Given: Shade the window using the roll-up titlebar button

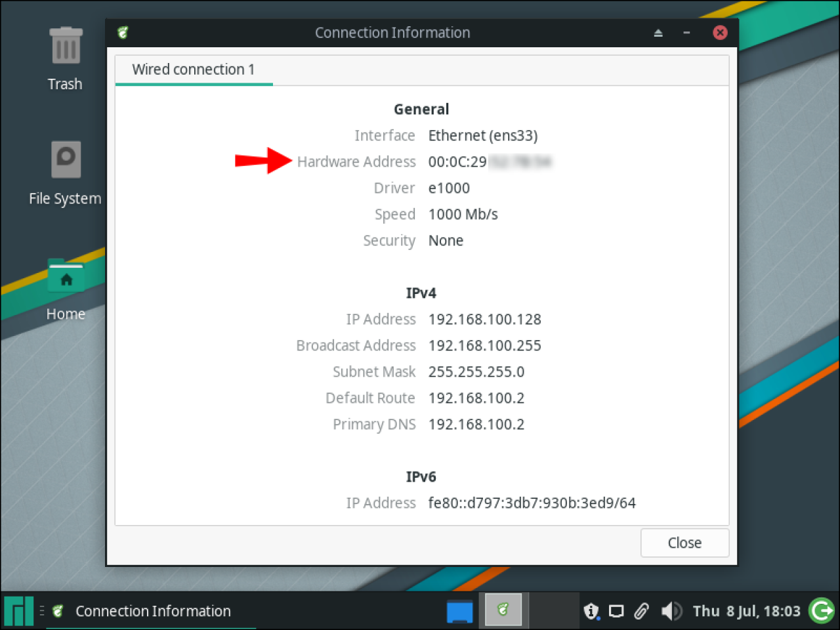Looking at the screenshot, I should (658, 32).
